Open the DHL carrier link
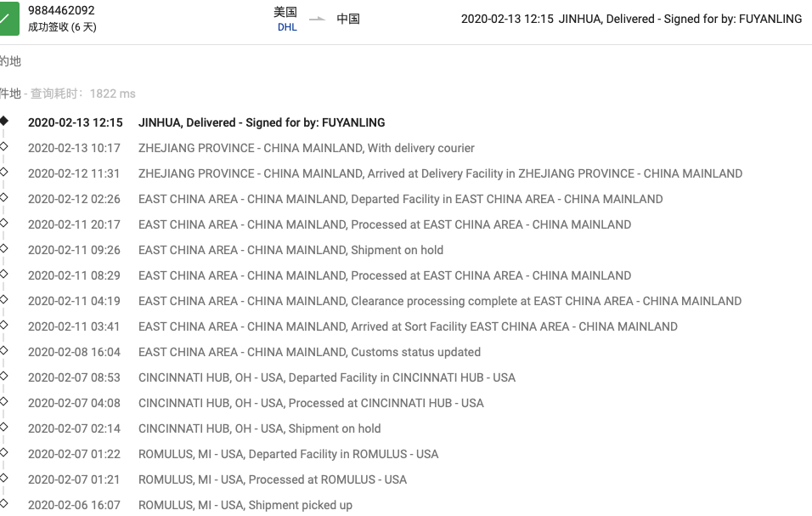The width and height of the screenshot is (812, 516). (x=287, y=27)
